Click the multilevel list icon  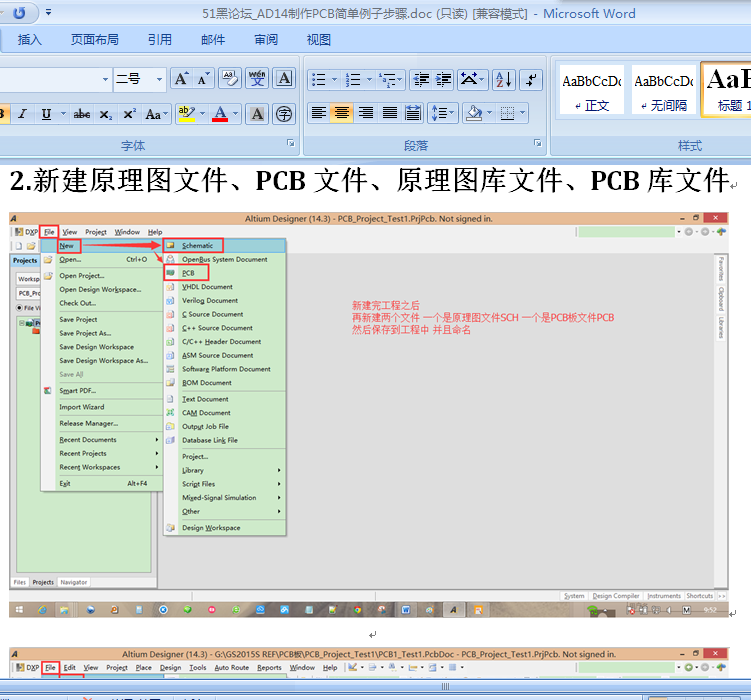click(x=390, y=79)
